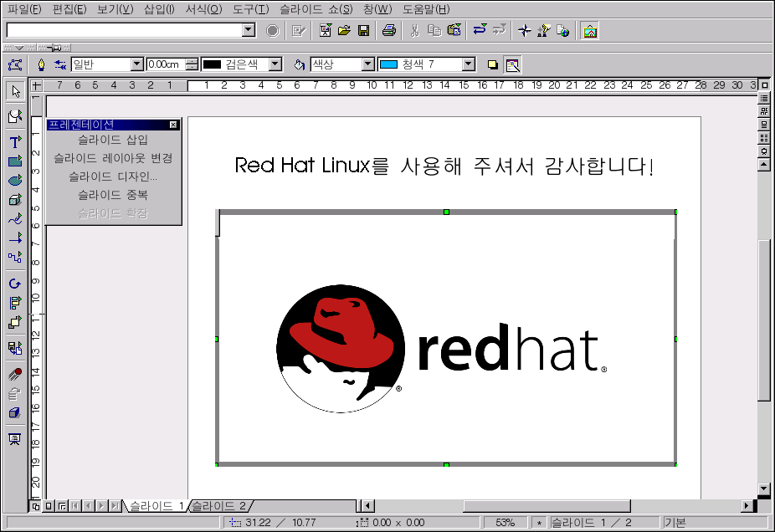Image resolution: width=775 pixels, height=532 pixels.
Task: Toggle the Shadow button
Action: [492, 64]
